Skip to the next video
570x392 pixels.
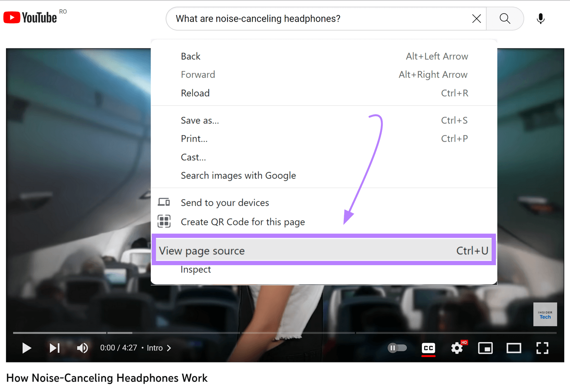point(54,348)
